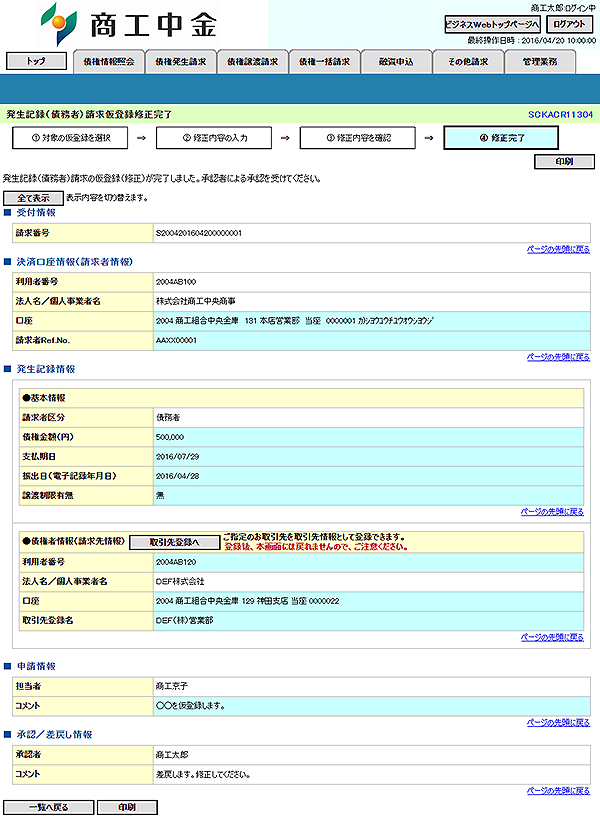Viewport: 600px width, 823px height.
Task: Click step ④ 修正完了
Action: (x=501, y=138)
